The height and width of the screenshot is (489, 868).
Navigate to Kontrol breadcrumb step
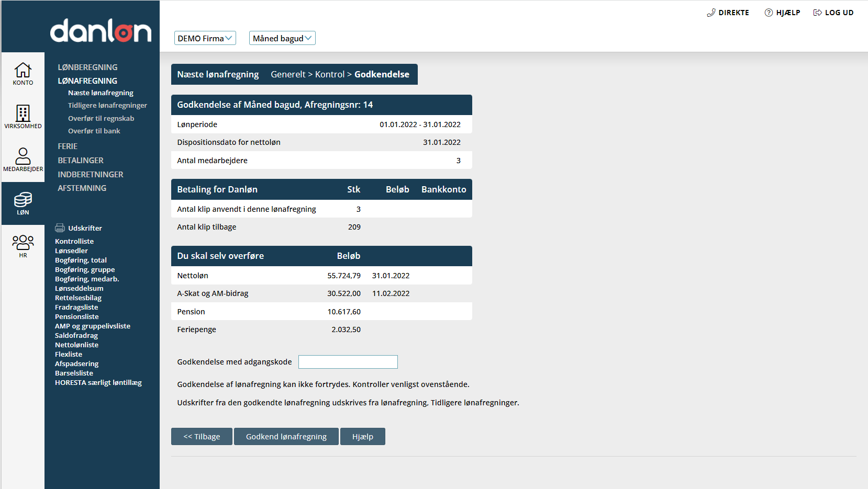tap(329, 74)
